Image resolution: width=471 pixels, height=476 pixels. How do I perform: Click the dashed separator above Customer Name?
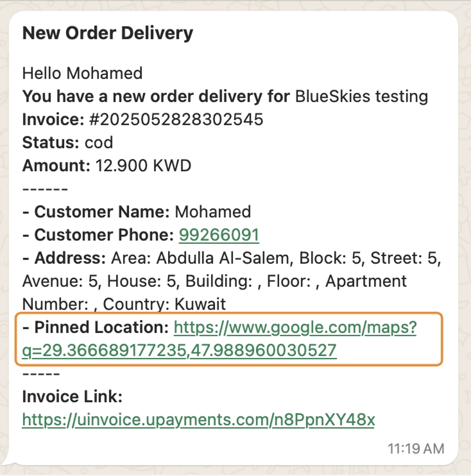(x=45, y=189)
